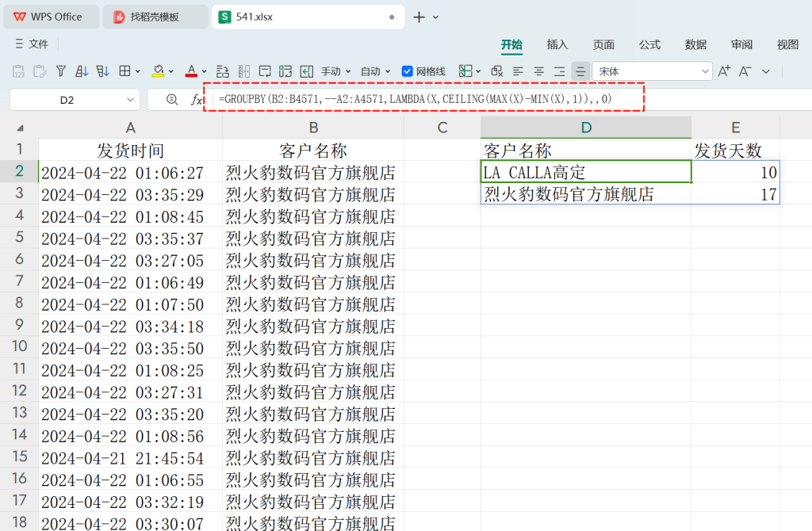Viewport: 812px width, 531px height.
Task: Select column C header
Action: pyautogui.click(x=442, y=128)
